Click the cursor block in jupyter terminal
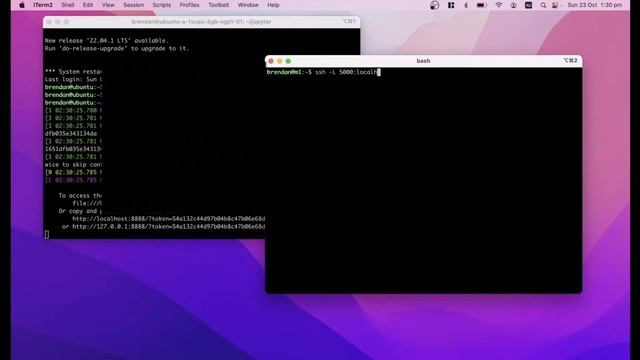The image size is (640, 360). click(47, 234)
